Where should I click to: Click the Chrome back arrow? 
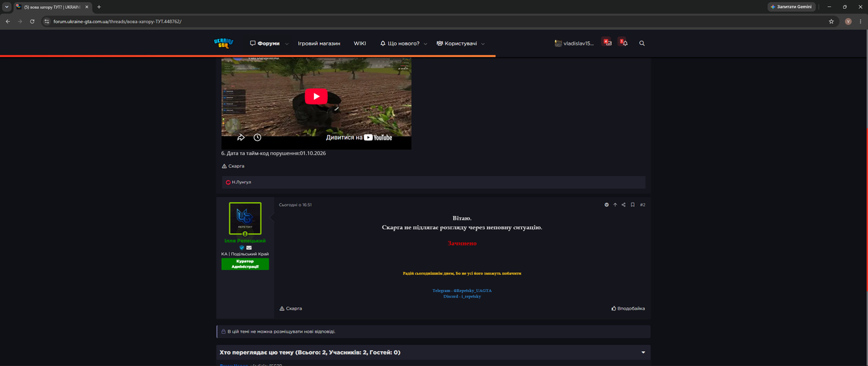(7, 21)
